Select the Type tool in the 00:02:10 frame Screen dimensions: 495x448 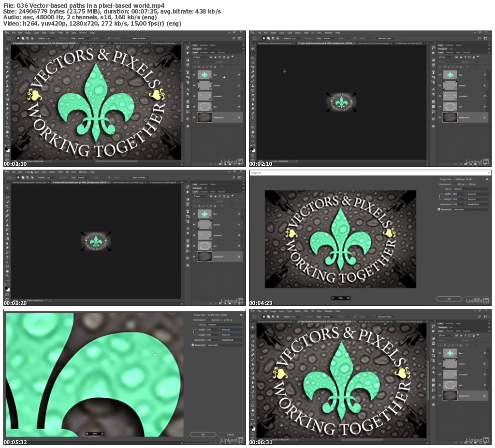(252, 118)
